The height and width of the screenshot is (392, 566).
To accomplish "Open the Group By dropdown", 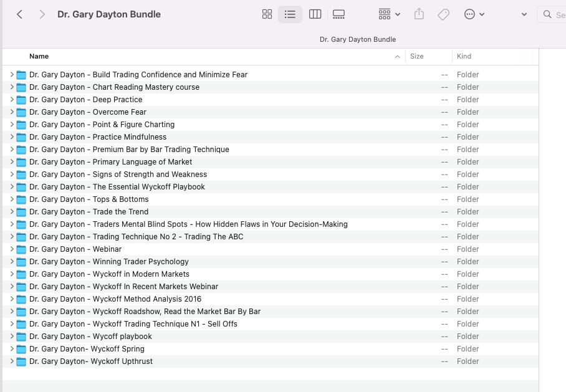I will tap(389, 14).
